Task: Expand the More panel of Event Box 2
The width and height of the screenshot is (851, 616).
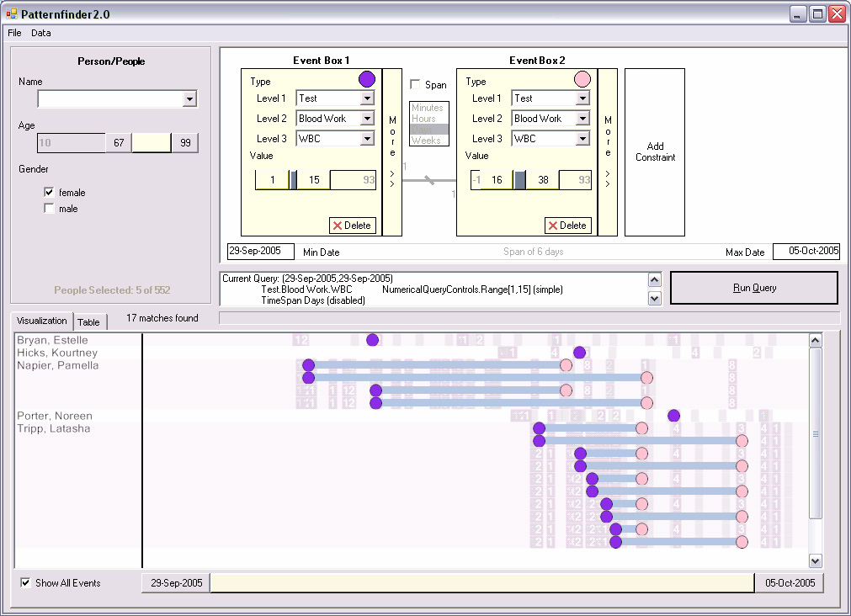Action: click(x=608, y=152)
